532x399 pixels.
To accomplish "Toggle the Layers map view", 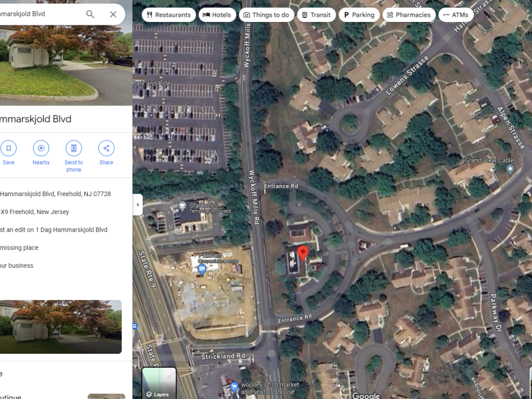I will [x=159, y=383].
